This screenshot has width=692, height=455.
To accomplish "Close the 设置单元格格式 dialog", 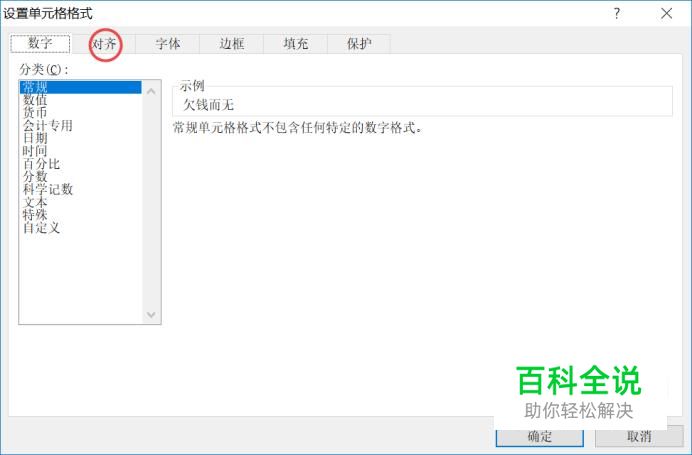I will point(666,13).
